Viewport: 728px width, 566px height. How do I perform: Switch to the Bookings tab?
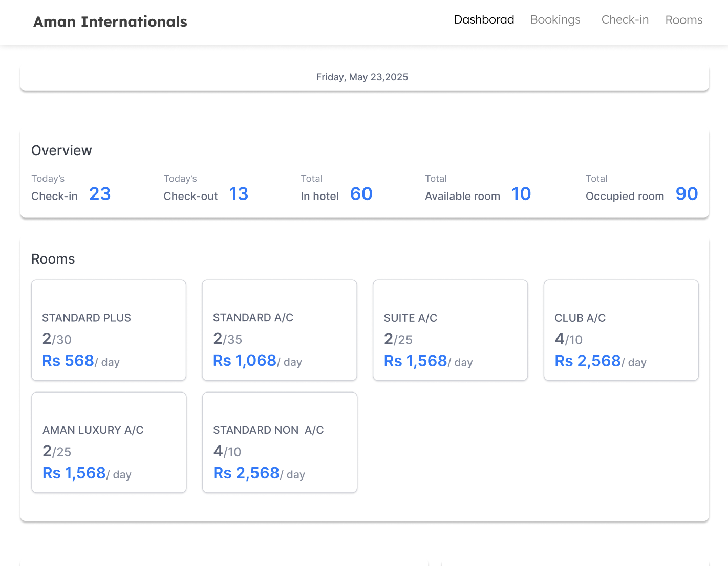tap(555, 19)
